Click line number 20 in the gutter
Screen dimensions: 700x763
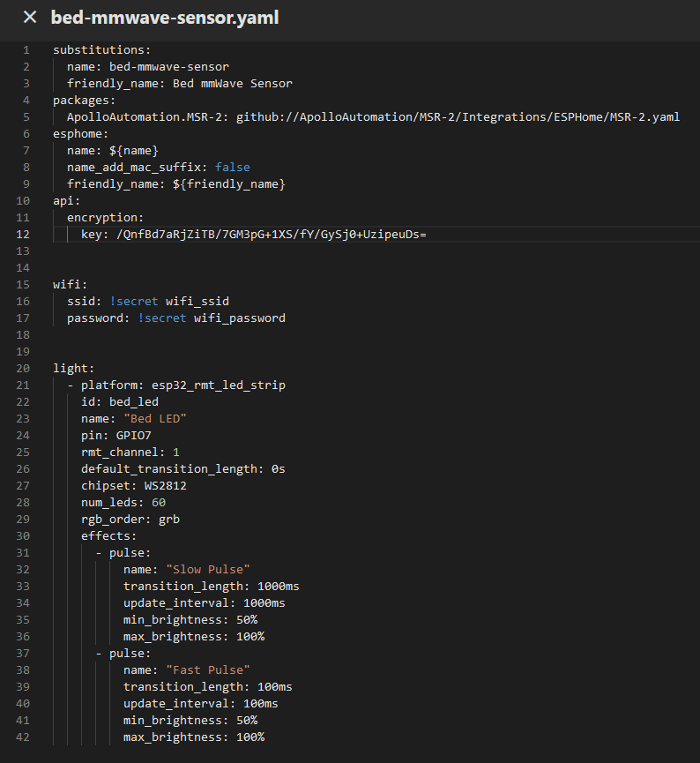(23, 368)
